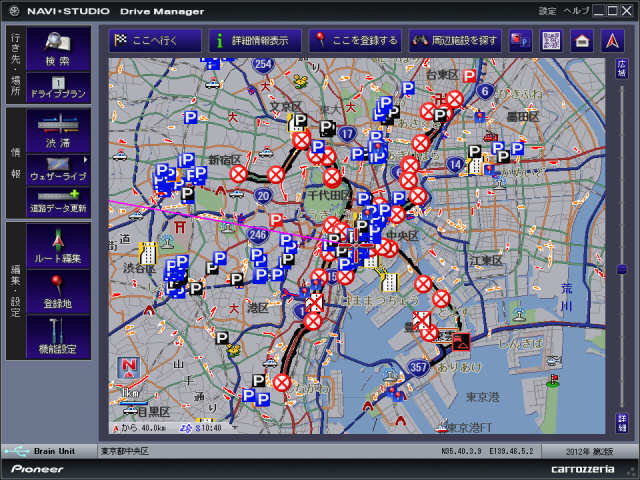Screen dimensions: 640x480
Task: Click 詳細情報表示 detailed info button
Action: pos(255,41)
